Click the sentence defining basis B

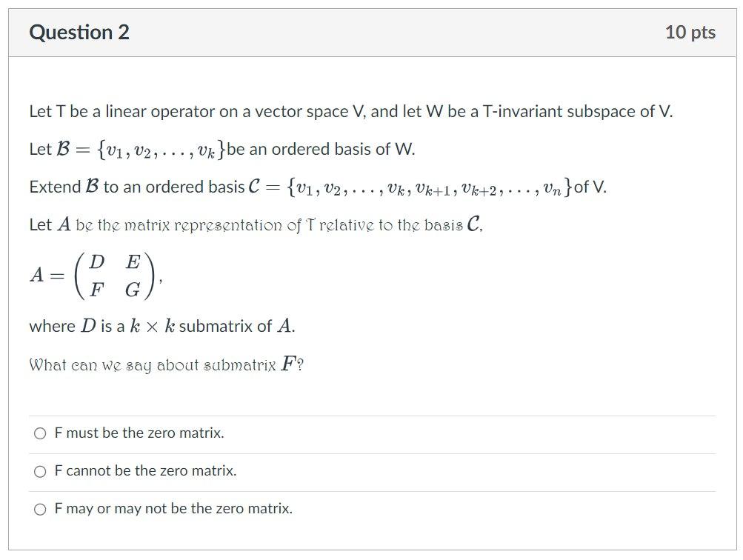tap(222, 148)
